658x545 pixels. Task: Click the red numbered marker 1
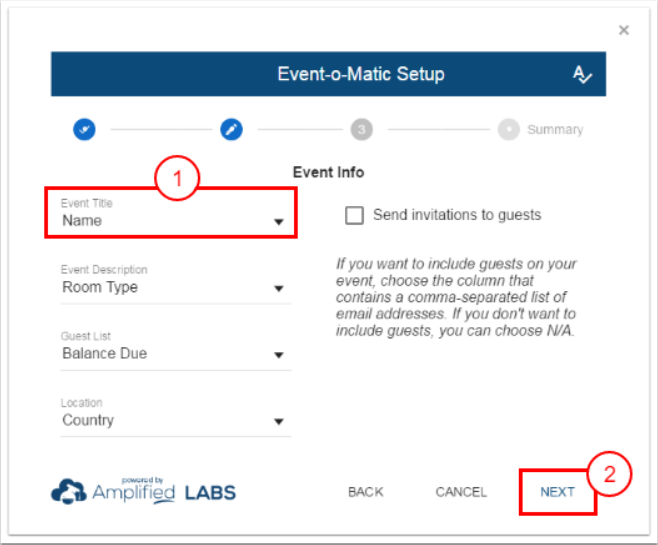178,180
